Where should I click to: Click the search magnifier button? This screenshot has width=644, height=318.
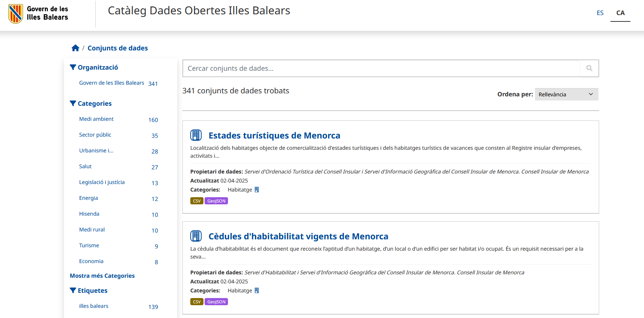(589, 68)
